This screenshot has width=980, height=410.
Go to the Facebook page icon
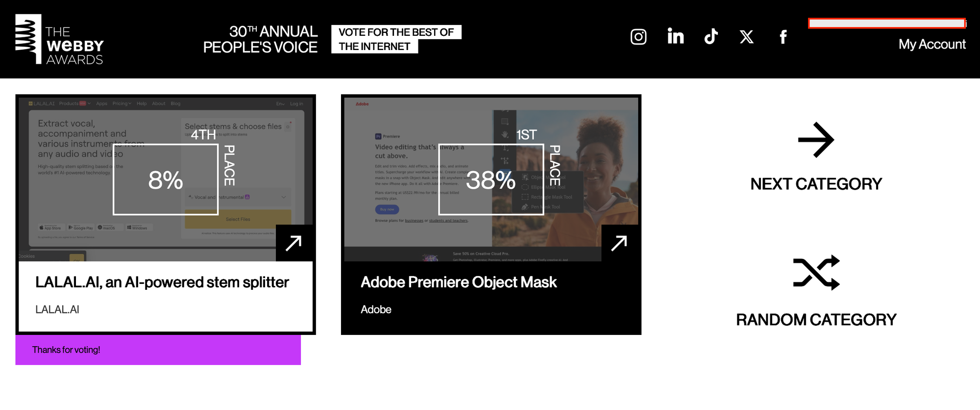783,37
